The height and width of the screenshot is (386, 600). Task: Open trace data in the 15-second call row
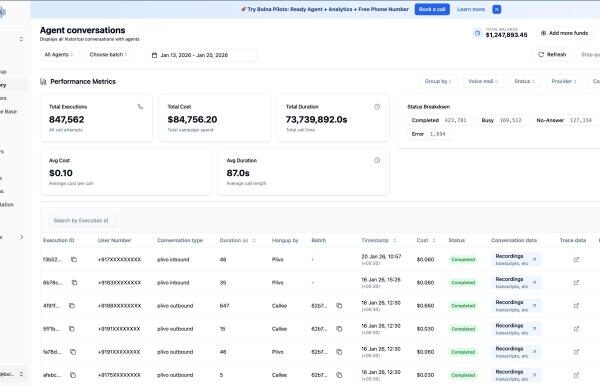point(576,329)
